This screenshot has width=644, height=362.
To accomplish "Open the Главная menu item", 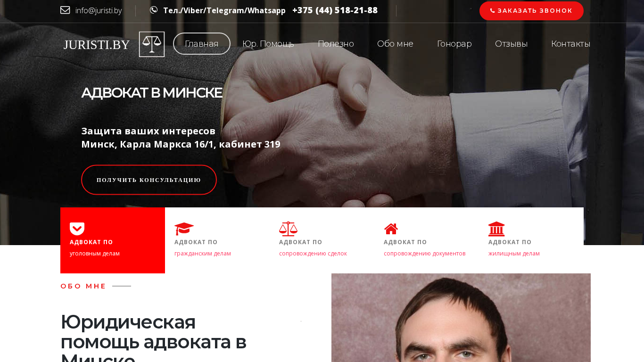I will coord(202,44).
